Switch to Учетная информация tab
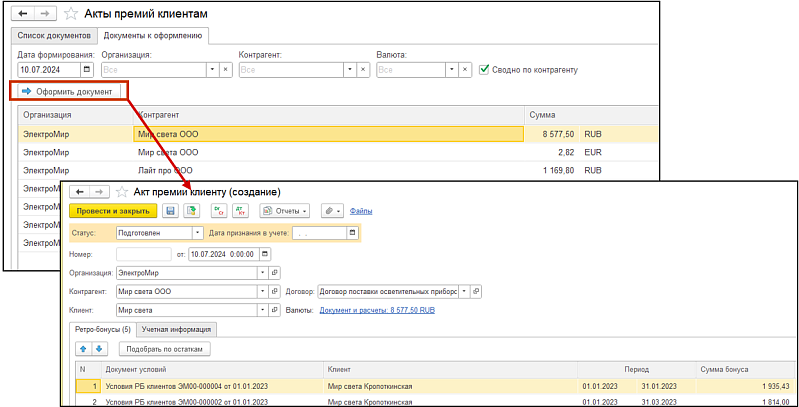 point(176,330)
